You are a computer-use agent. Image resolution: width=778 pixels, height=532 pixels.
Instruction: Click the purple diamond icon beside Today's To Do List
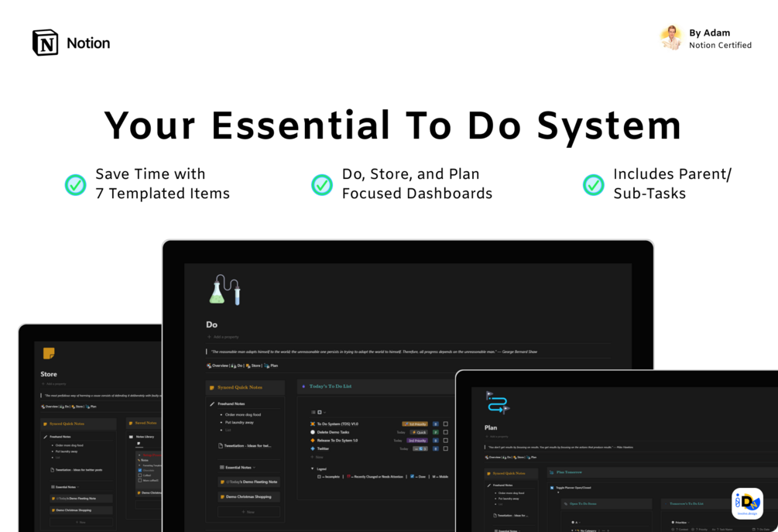[303, 386]
